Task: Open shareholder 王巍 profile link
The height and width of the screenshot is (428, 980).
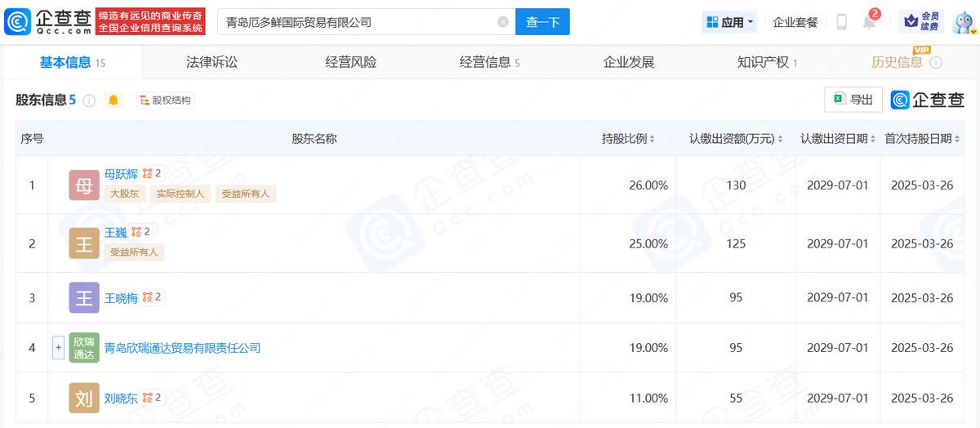Action: (115, 232)
